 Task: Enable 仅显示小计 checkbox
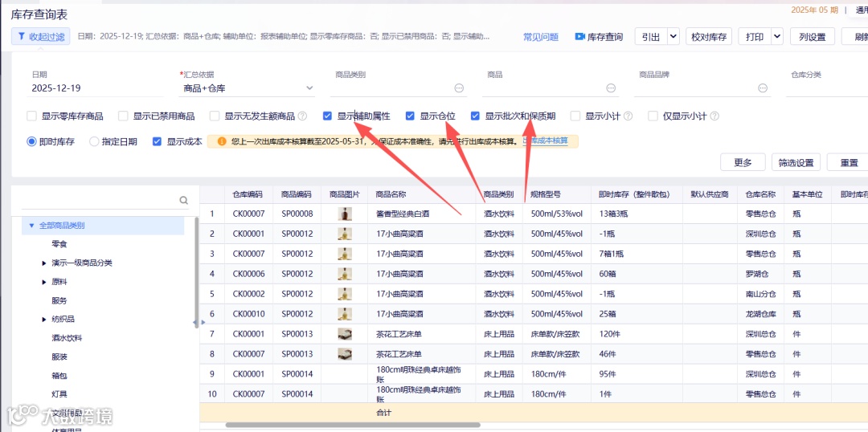pos(653,116)
